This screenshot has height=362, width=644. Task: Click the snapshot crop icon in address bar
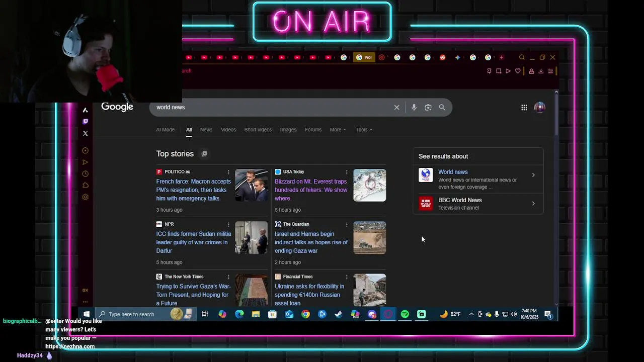coord(499,71)
